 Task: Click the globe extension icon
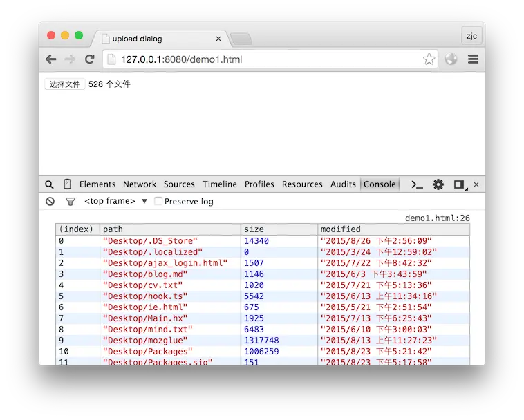451,59
